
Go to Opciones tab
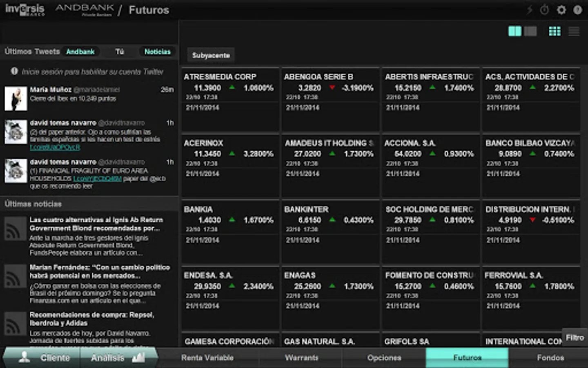[x=384, y=358]
